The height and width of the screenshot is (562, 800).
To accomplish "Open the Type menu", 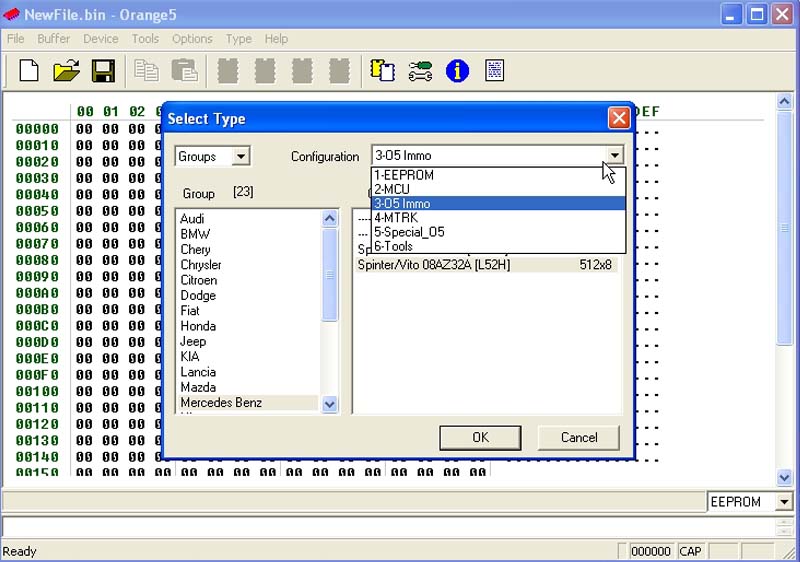I will click(x=238, y=39).
